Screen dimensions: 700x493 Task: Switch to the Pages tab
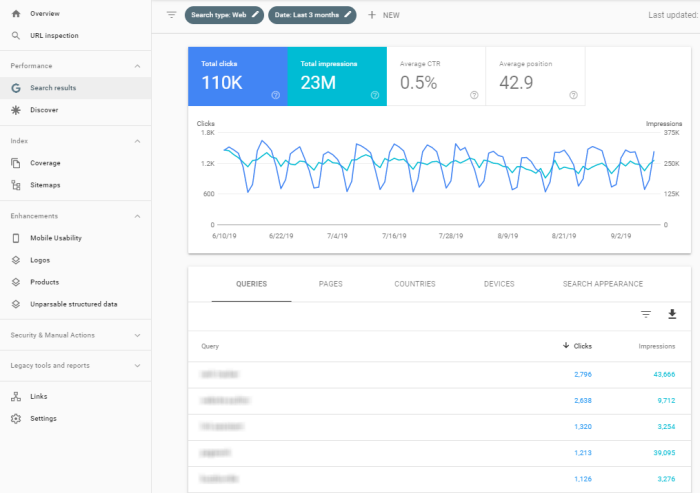click(x=330, y=284)
